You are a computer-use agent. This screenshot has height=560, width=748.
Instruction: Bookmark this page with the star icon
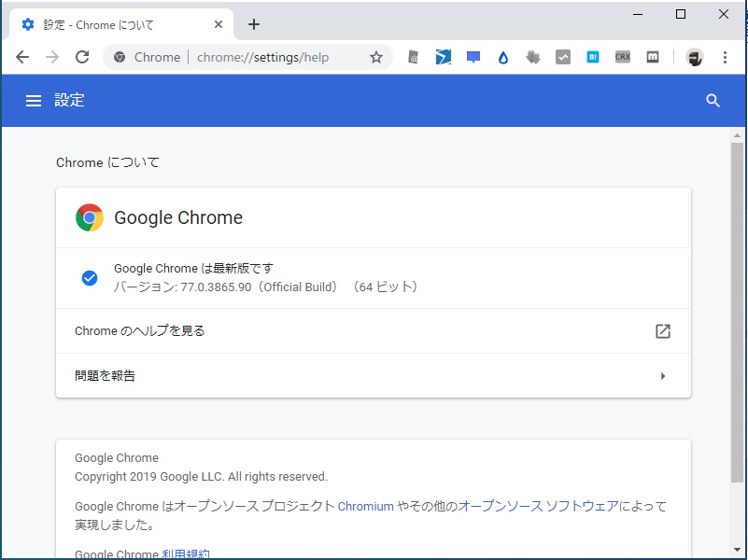pyautogui.click(x=376, y=57)
